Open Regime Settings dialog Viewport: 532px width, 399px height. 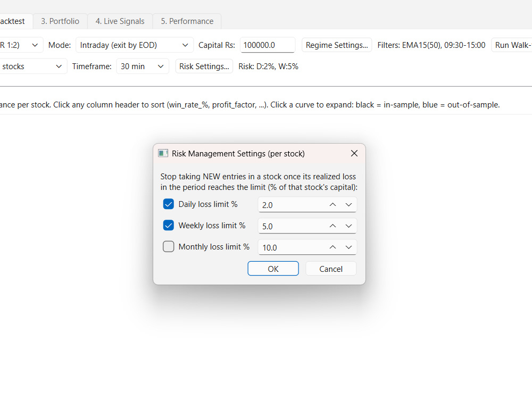pos(337,45)
